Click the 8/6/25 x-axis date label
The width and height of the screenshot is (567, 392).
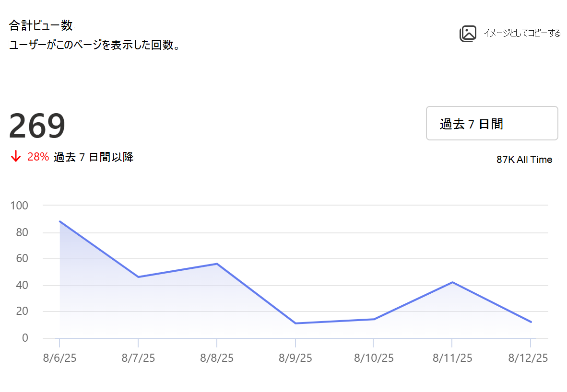pyautogui.click(x=59, y=357)
